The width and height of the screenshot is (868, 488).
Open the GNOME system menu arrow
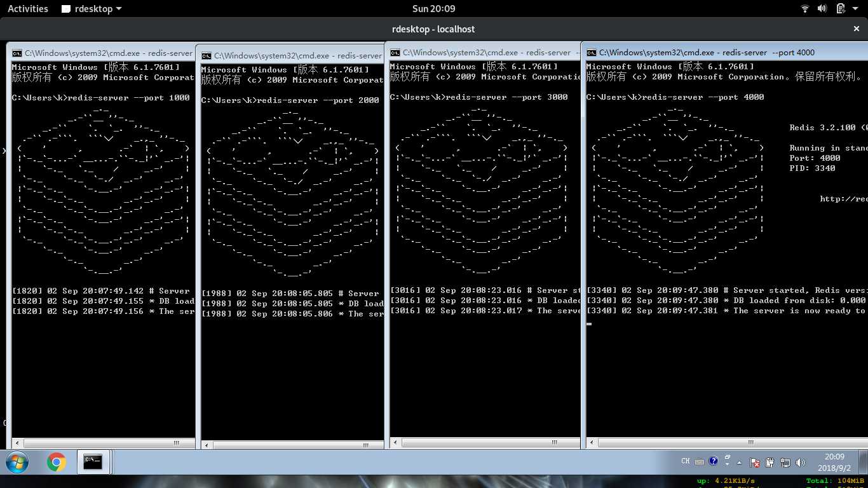[x=855, y=9]
